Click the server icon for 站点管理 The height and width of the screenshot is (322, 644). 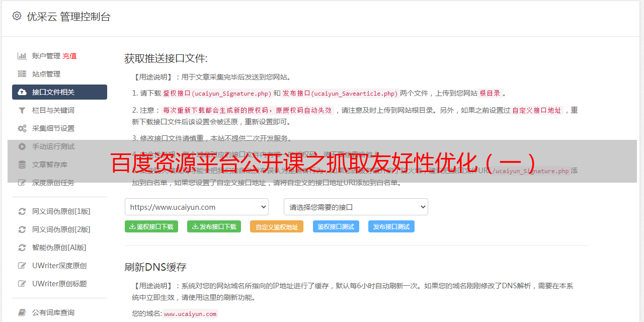[x=22, y=74]
